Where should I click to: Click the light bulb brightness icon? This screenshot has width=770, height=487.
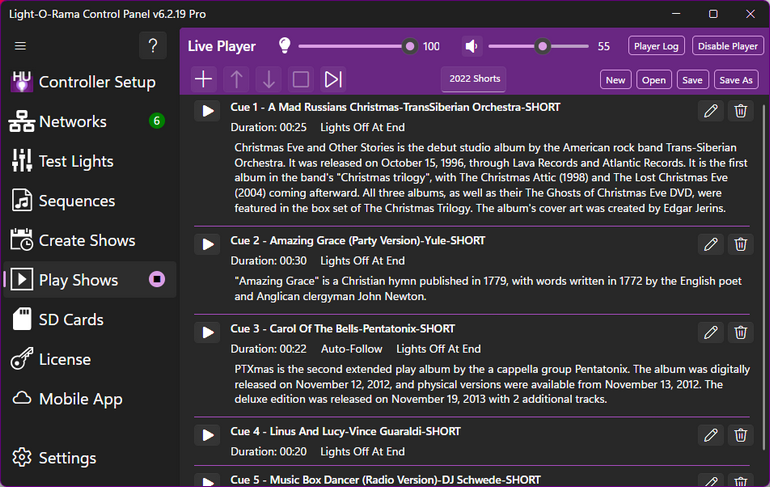(x=284, y=46)
